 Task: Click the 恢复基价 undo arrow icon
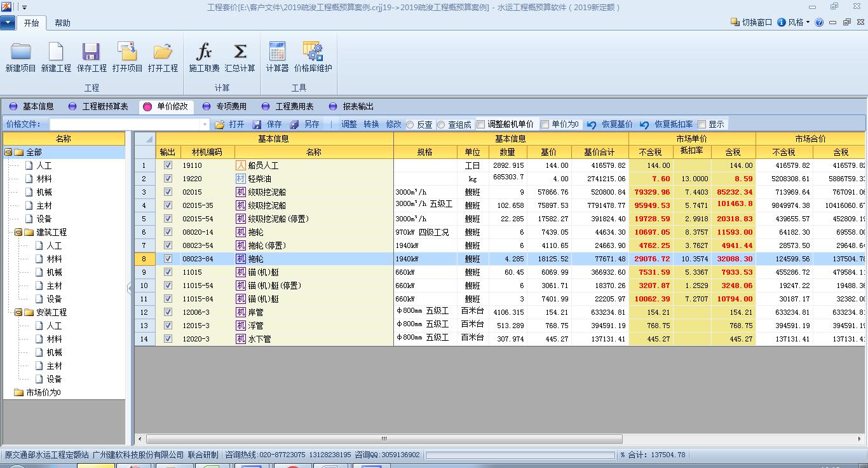[592, 125]
